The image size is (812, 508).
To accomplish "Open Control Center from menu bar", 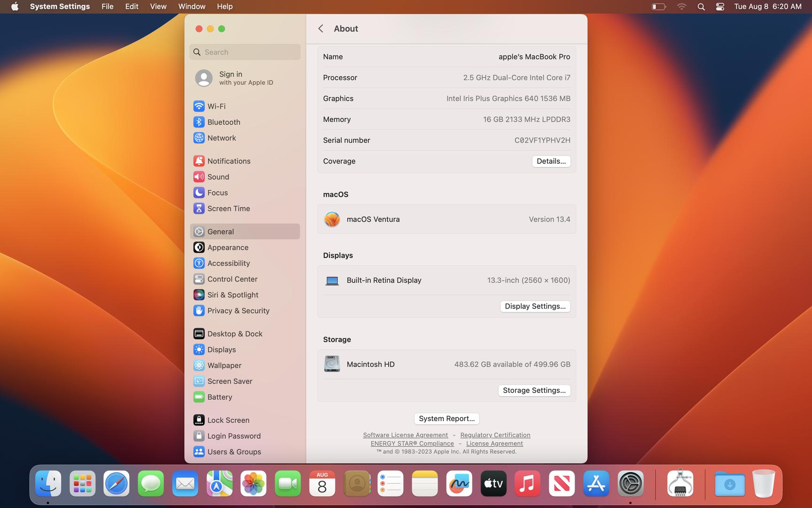I will coord(720,7).
